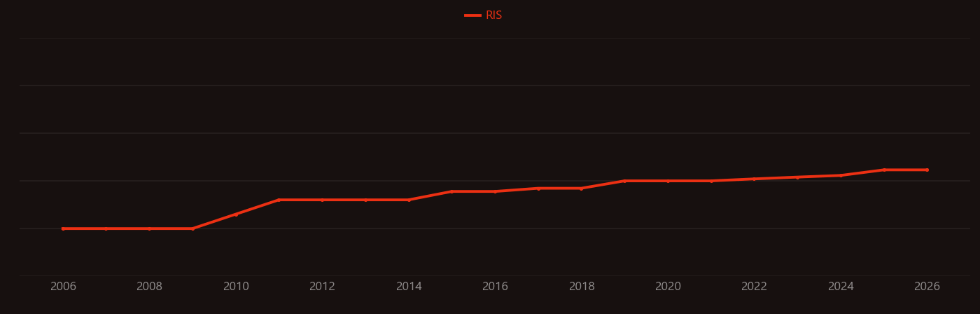Select the 2015 data point on line
This screenshot has height=314, width=980.
(451, 191)
